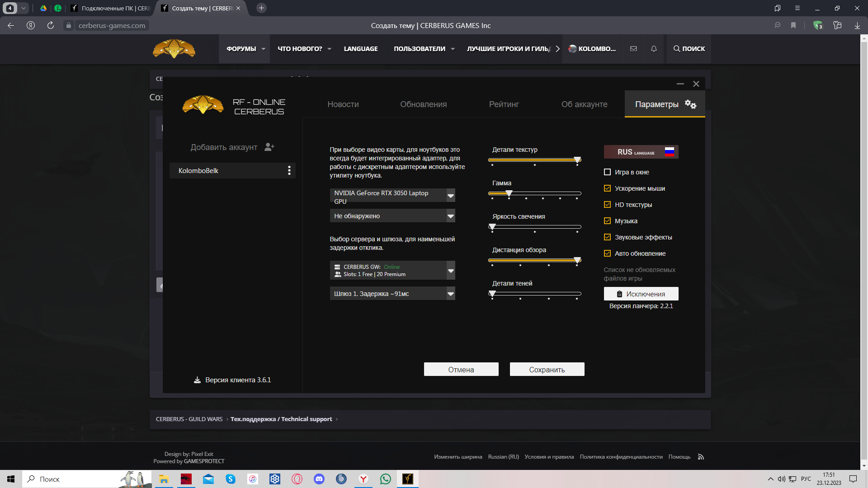
Task: Click the green AdGuard shield extension
Action: (817, 25)
